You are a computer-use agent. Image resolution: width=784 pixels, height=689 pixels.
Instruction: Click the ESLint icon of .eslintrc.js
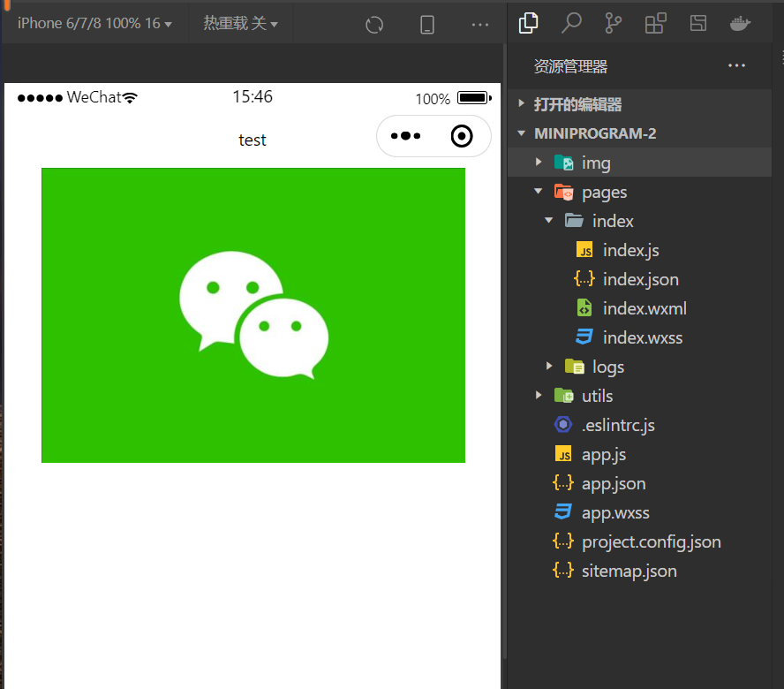point(563,424)
